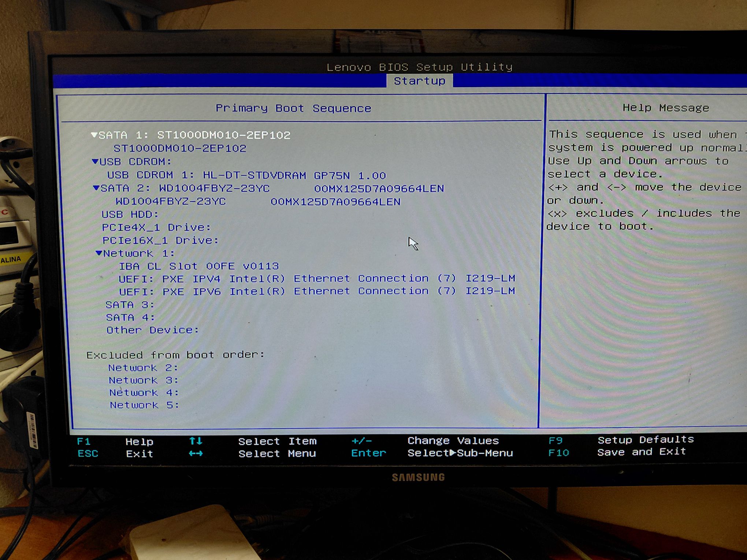747x560 pixels.
Task: Select excluded Network 3 entry
Action: click(144, 380)
